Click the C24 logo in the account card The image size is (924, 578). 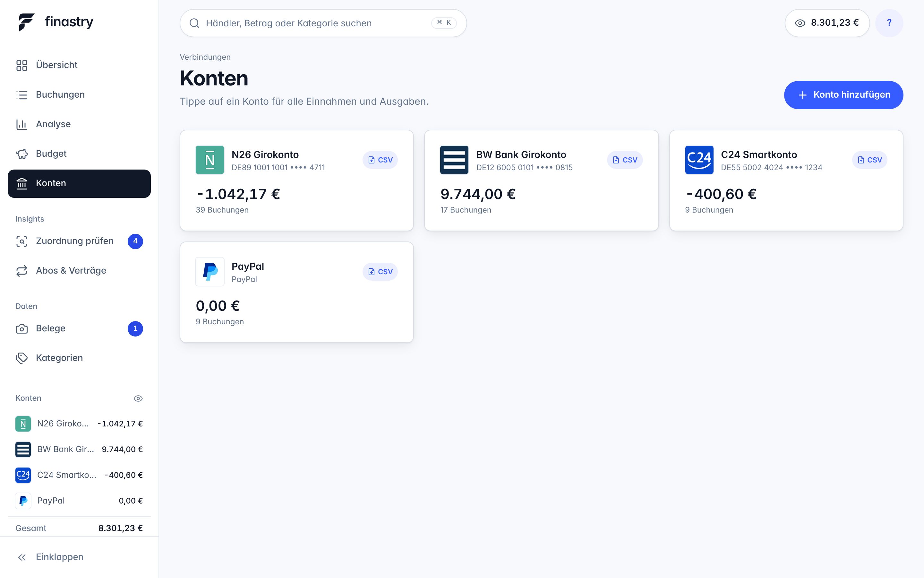click(699, 160)
